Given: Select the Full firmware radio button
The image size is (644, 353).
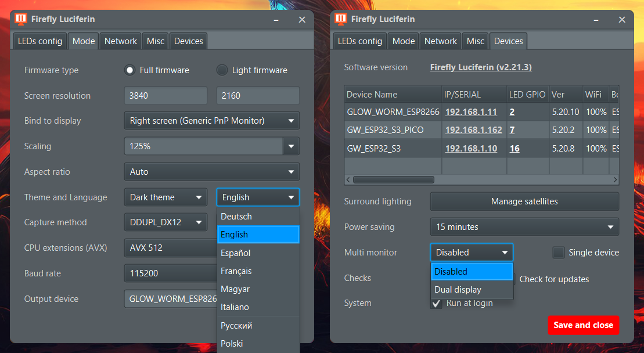Looking at the screenshot, I should pyautogui.click(x=129, y=70).
